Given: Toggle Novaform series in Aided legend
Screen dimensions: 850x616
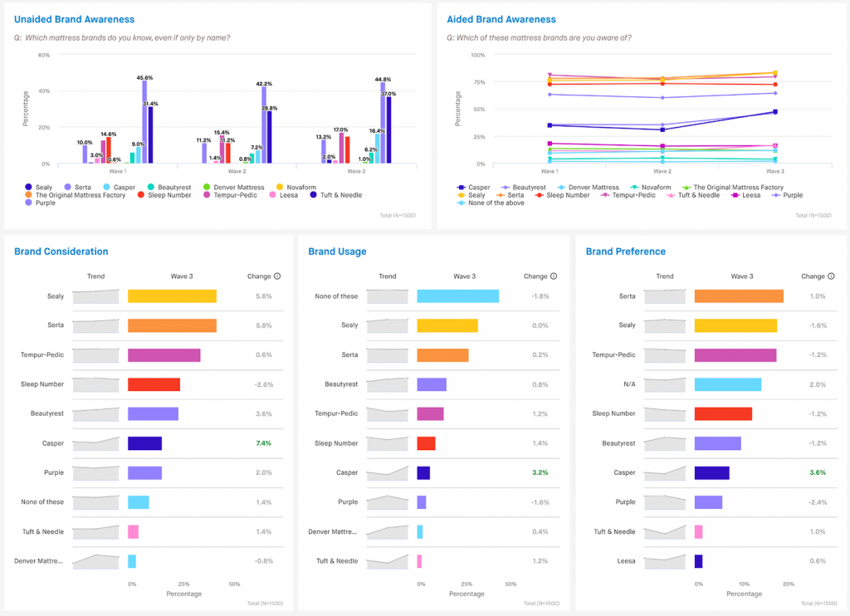Looking at the screenshot, I should click(651, 187).
